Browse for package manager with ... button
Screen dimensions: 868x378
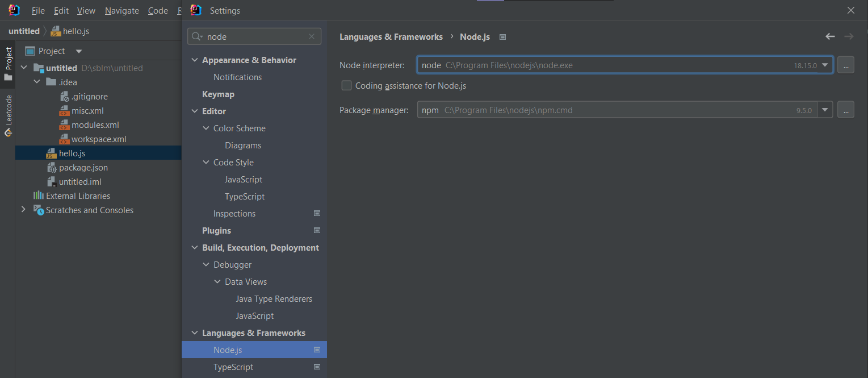point(845,110)
